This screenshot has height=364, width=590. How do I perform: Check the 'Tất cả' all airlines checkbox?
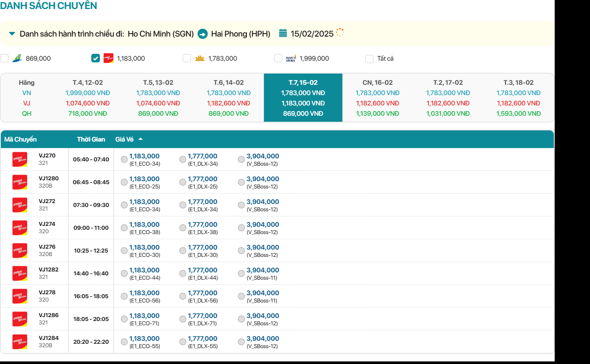click(x=370, y=59)
